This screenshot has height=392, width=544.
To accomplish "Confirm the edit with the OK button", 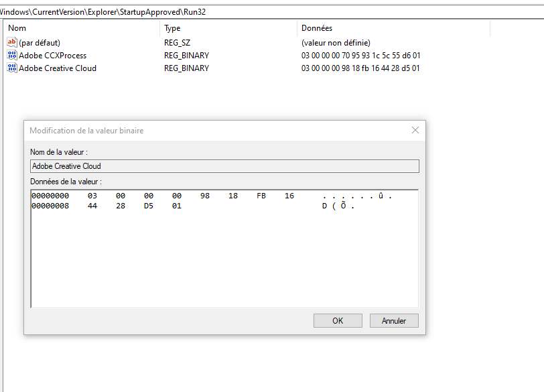I will (x=338, y=321).
